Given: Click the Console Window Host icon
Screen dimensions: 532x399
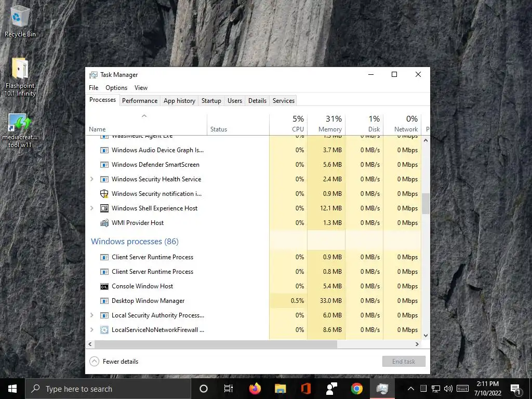Looking at the screenshot, I should 104,286.
